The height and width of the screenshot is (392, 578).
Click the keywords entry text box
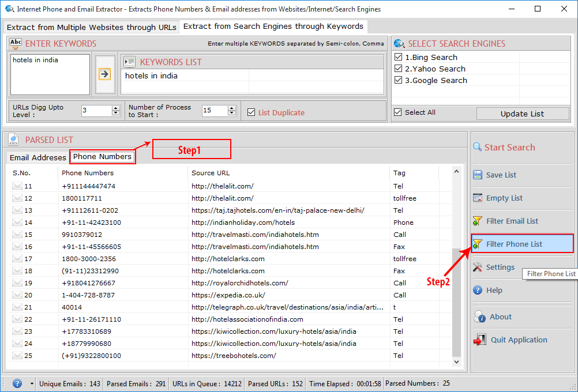point(50,74)
